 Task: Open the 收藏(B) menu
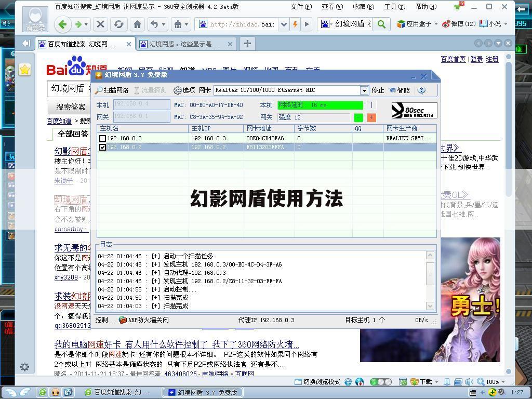(363, 6)
